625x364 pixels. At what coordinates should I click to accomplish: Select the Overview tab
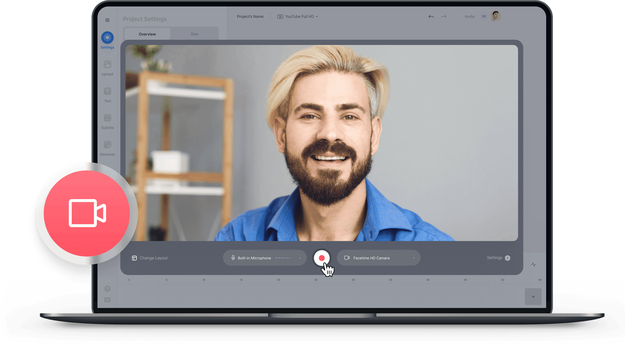point(147,34)
